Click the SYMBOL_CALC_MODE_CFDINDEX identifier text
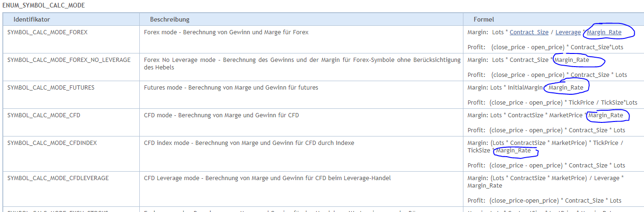The width and height of the screenshot is (644, 212). tap(52, 143)
